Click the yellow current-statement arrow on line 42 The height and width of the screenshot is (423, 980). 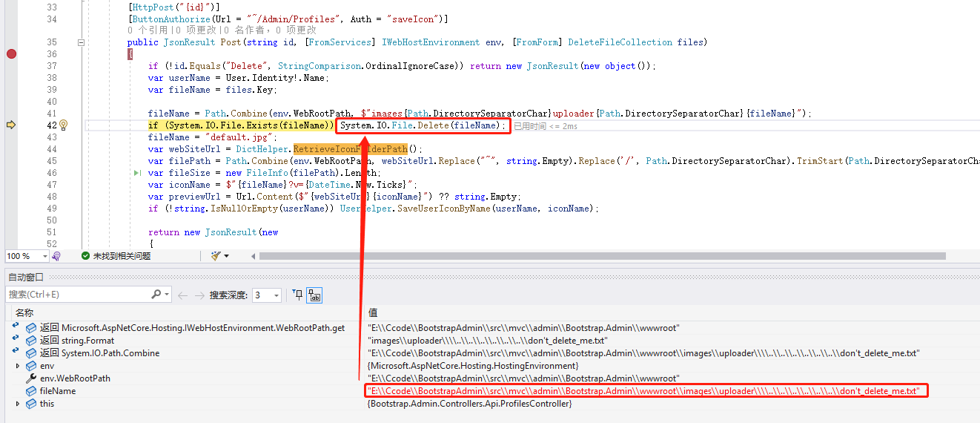click(x=10, y=125)
